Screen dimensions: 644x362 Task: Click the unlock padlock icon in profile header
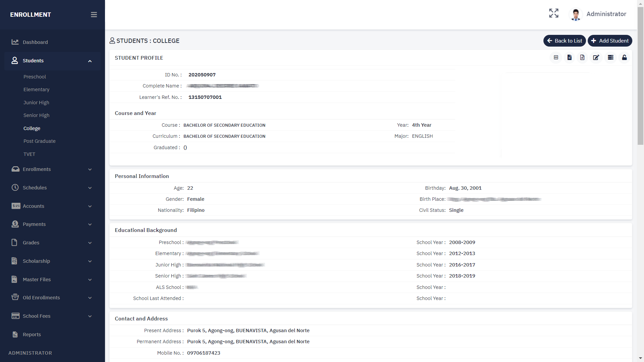coord(624,58)
